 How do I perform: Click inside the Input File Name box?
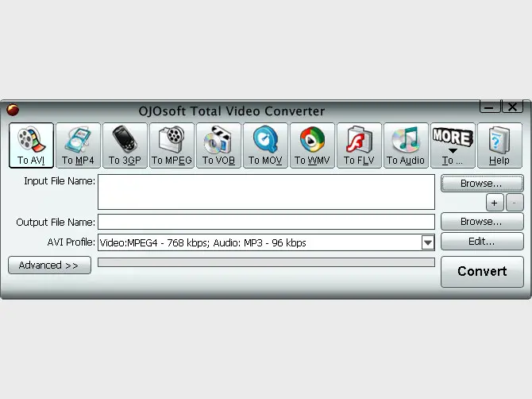(266, 192)
